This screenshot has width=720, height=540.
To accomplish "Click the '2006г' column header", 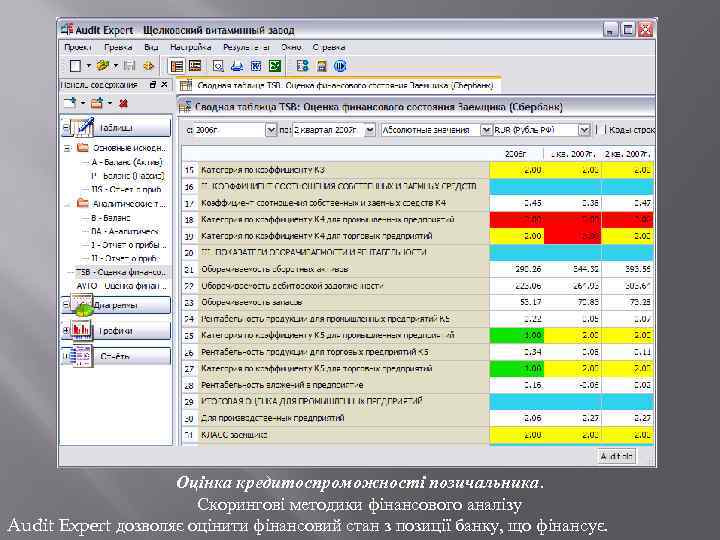I will click(515, 154).
